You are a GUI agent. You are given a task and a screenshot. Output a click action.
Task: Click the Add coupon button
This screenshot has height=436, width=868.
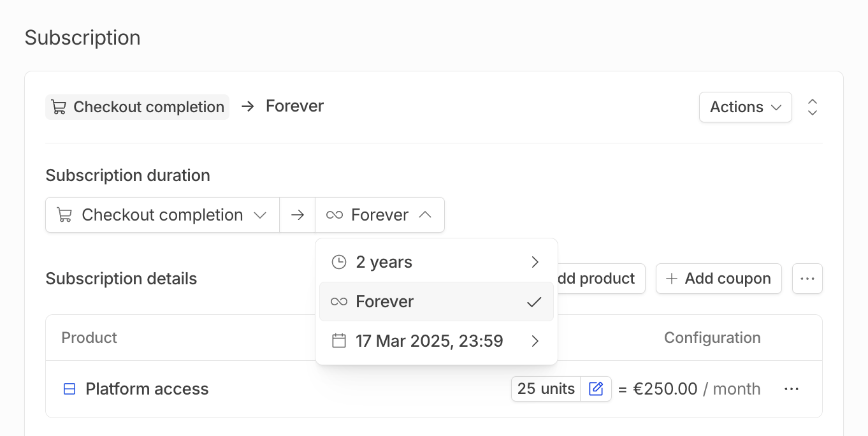718,279
